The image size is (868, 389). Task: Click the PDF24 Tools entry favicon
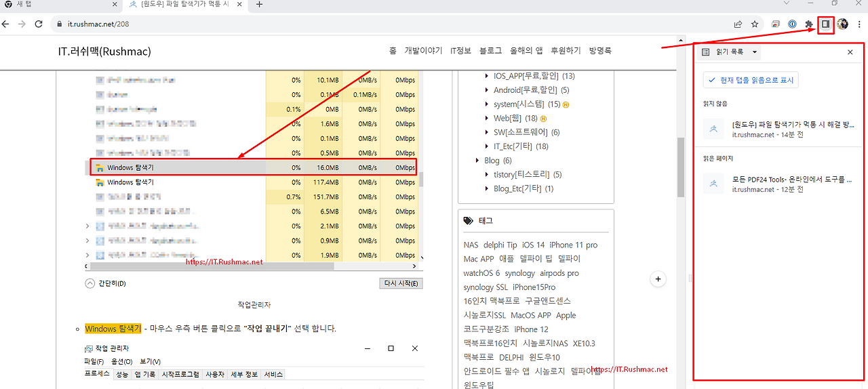click(713, 184)
